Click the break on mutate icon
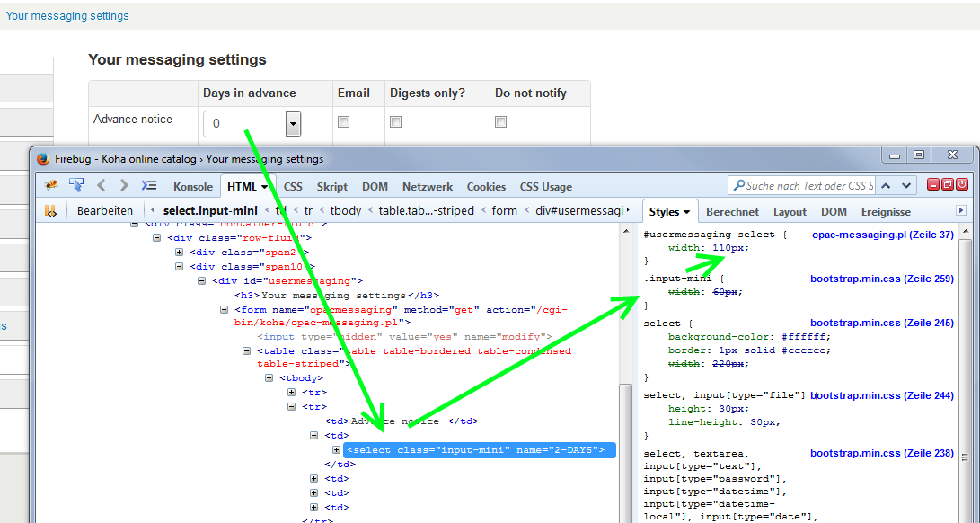Viewport: 980px width, 523px height. coord(50,211)
